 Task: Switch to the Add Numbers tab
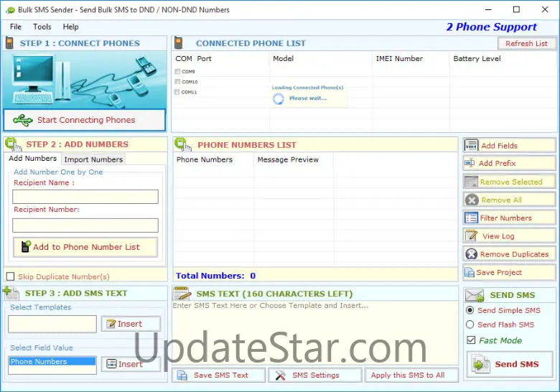32,159
